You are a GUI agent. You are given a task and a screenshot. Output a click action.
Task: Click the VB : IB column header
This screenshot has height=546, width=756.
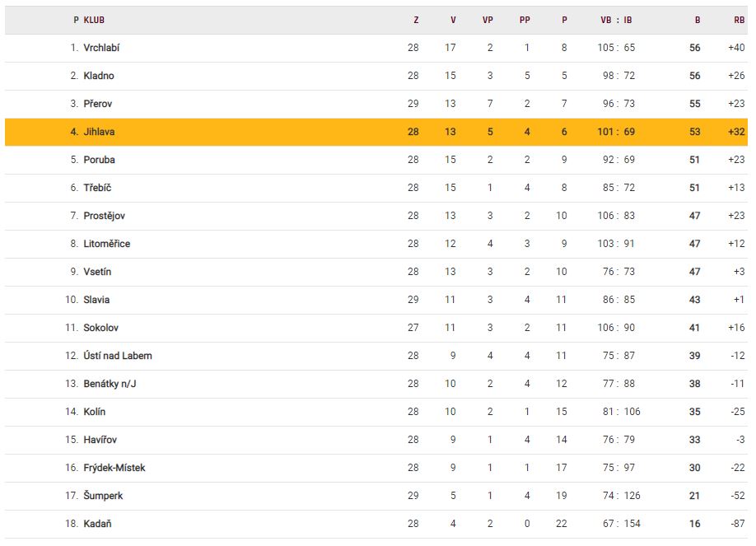[616, 20]
